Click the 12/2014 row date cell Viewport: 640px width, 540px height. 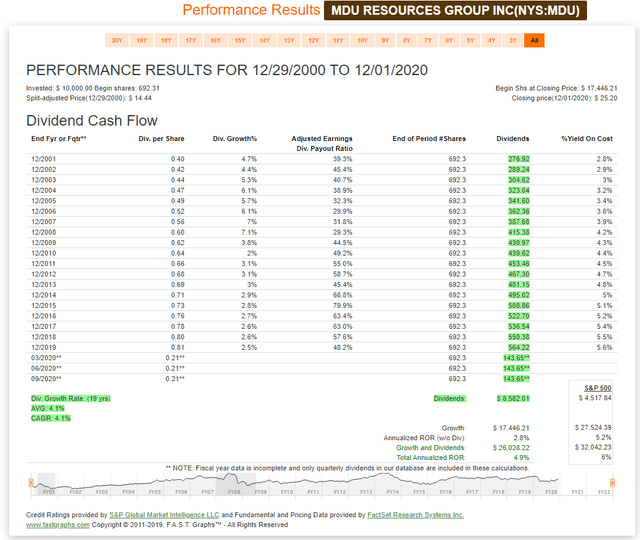click(44, 295)
